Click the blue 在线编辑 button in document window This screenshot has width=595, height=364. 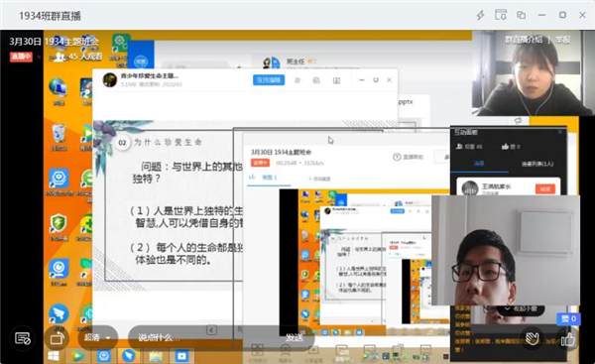pos(269,80)
